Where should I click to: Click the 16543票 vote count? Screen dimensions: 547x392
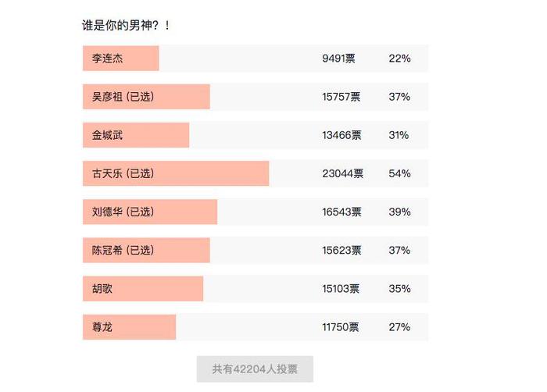tap(341, 212)
